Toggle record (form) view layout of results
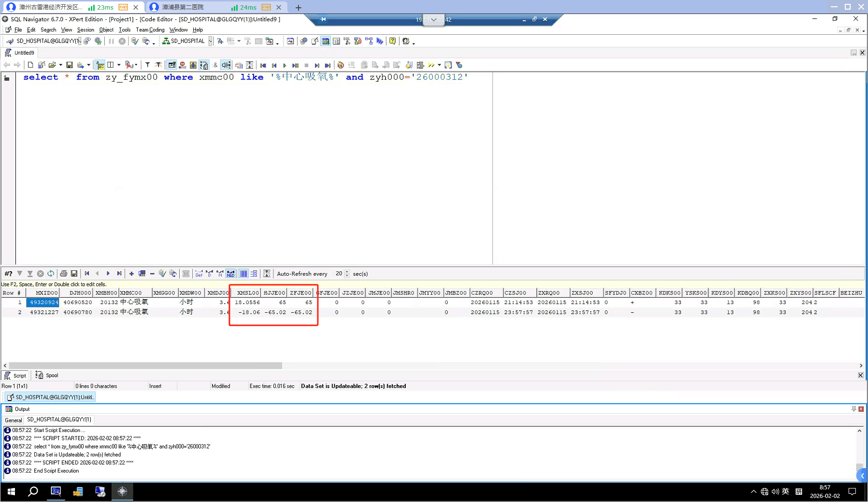This screenshot has height=502, width=868. 254,274
